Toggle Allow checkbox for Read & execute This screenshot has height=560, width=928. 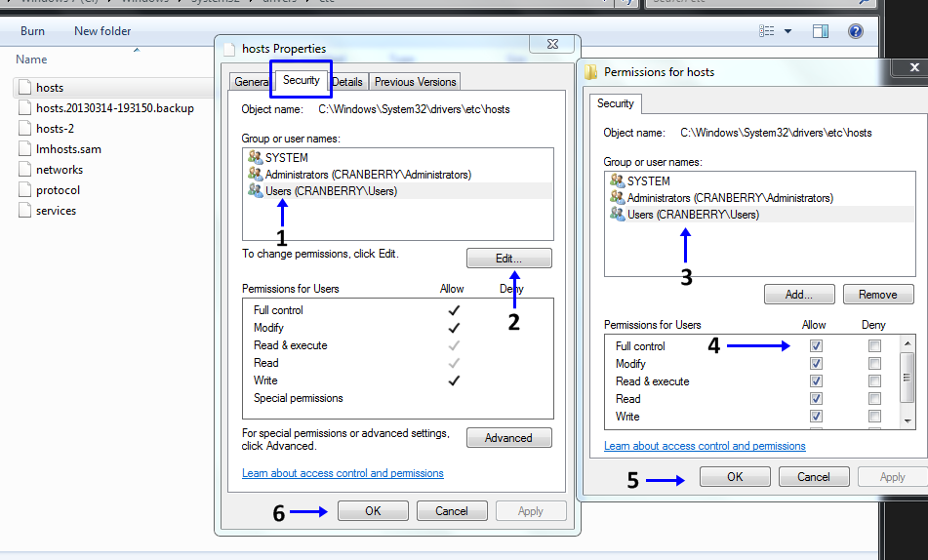816,381
